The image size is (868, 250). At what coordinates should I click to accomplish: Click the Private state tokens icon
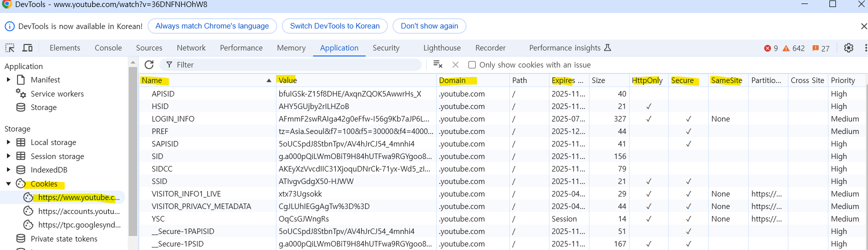tap(21, 238)
